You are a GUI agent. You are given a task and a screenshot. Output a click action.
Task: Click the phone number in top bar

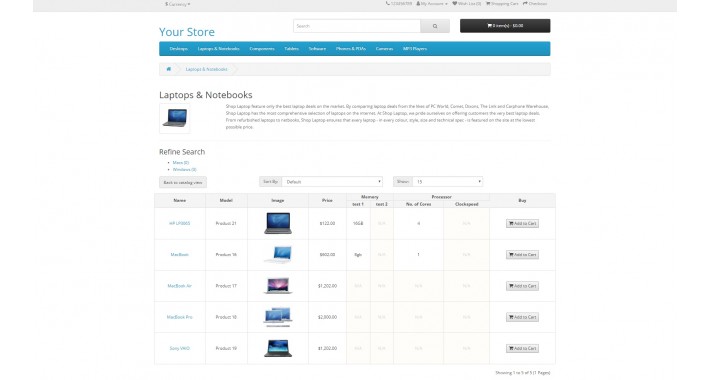click(399, 4)
